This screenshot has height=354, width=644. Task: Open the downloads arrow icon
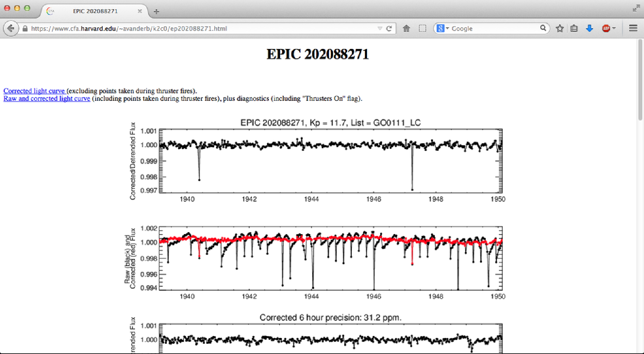590,28
